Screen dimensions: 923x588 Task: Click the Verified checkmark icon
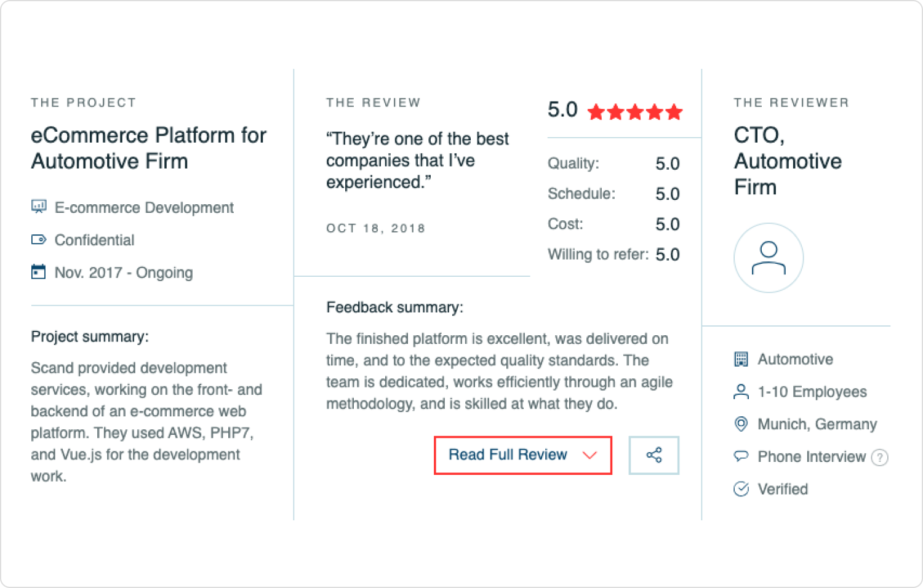(x=741, y=489)
